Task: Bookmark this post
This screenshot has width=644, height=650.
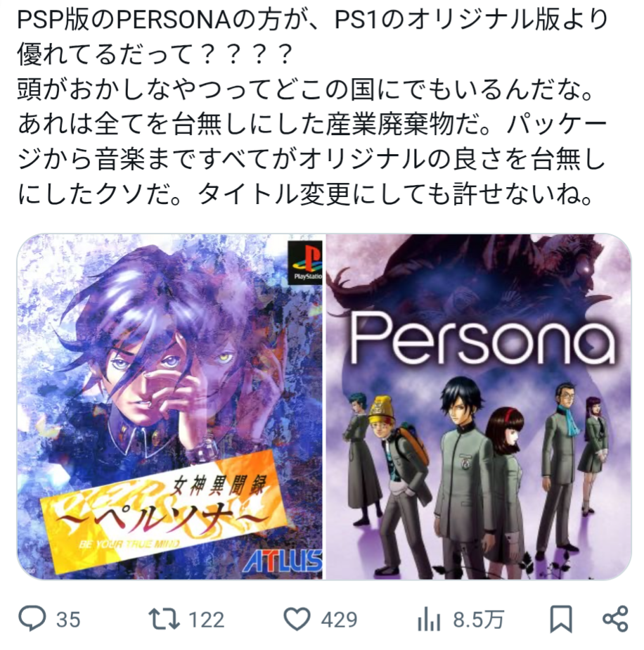Action: pyautogui.click(x=561, y=619)
